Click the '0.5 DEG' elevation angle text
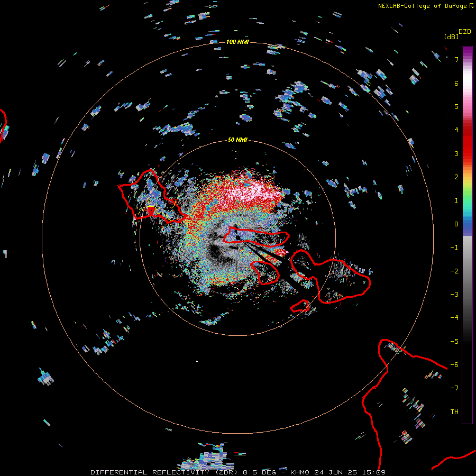The height and width of the screenshot is (476, 476). pyautogui.click(x=260, y=472)
